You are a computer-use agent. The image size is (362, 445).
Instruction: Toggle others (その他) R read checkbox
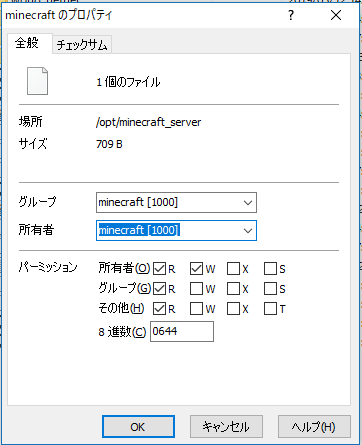click(x=159, y=309)
